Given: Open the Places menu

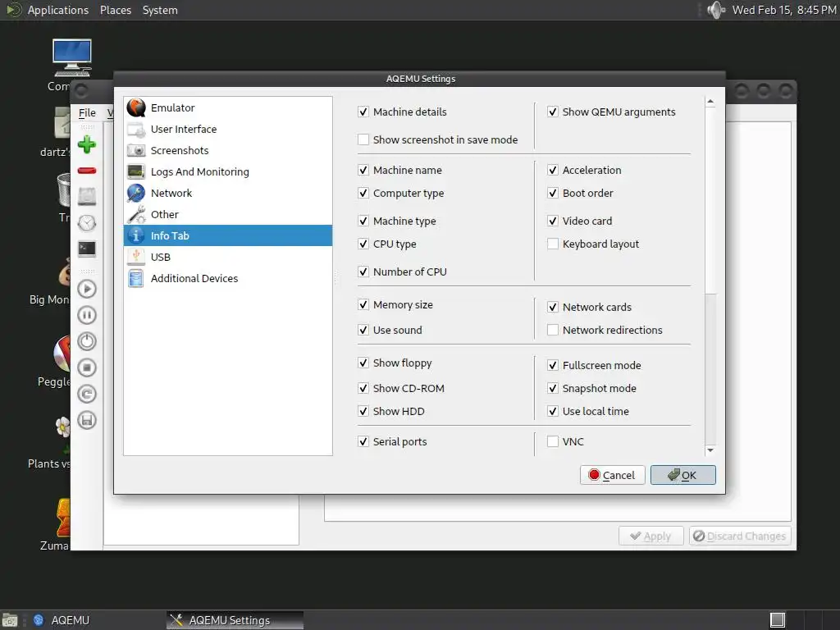Looking at the screenshot, I should 116,10.
